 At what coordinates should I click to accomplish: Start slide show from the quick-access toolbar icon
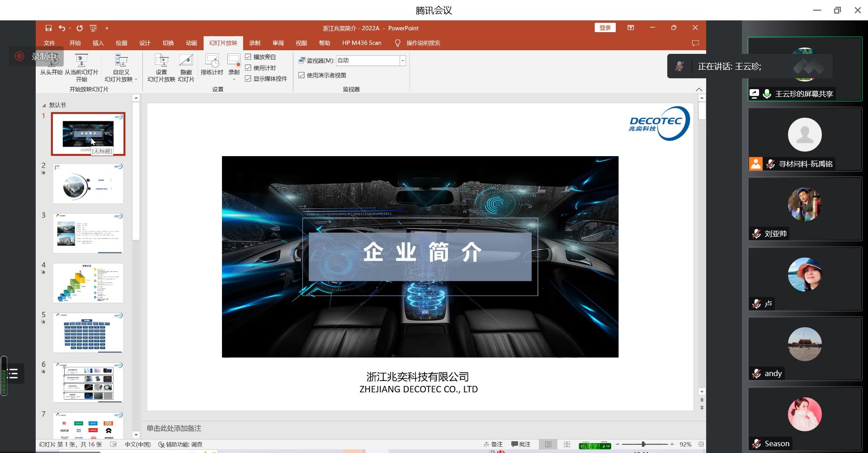coord(94,28)
